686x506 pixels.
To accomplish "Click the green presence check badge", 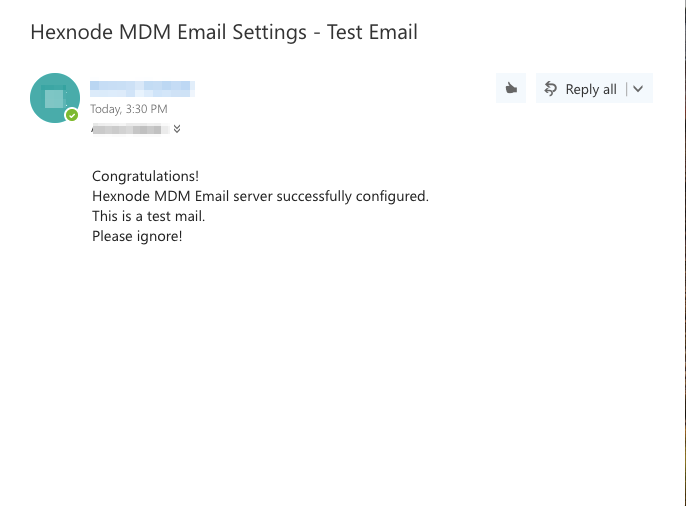I will [72, 115].
